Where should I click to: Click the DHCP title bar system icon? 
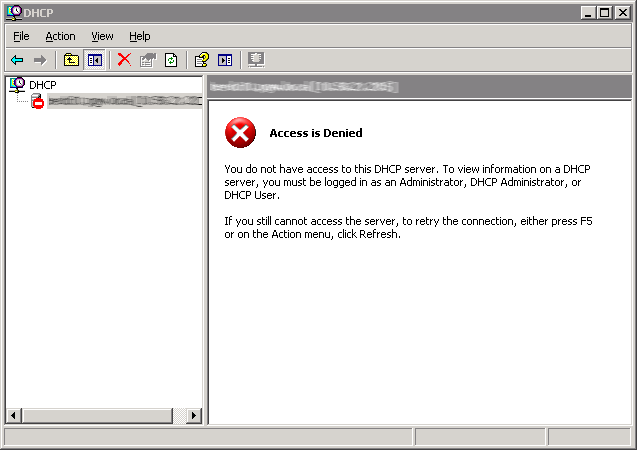click(x=12, y=12)
